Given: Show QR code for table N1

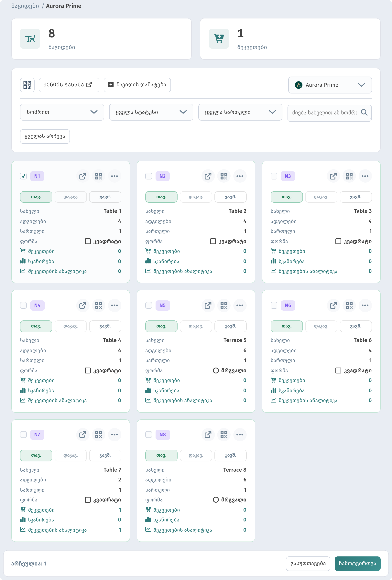Looking at the screenshot, I should tap(99, 176).
